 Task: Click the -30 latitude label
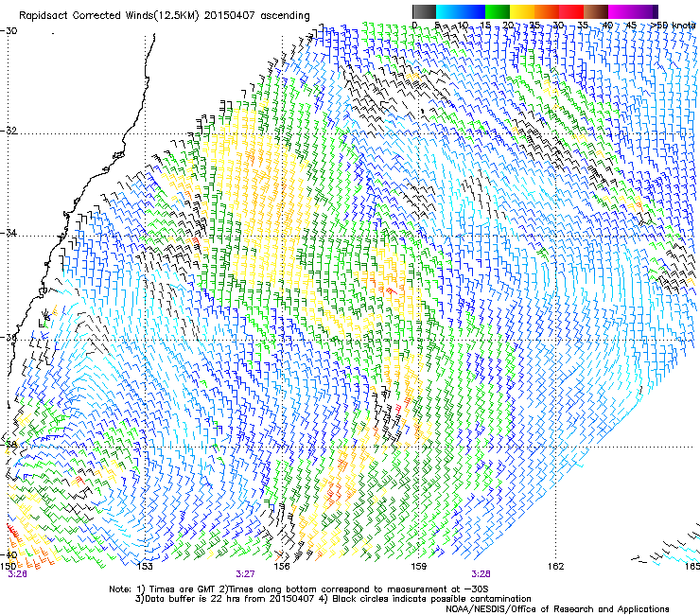coord(9,31)
